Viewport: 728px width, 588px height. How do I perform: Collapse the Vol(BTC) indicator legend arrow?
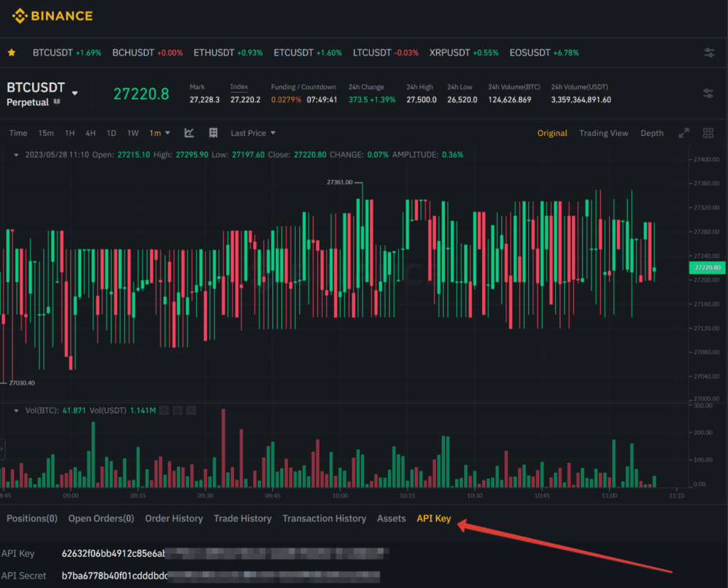[16, 410]
